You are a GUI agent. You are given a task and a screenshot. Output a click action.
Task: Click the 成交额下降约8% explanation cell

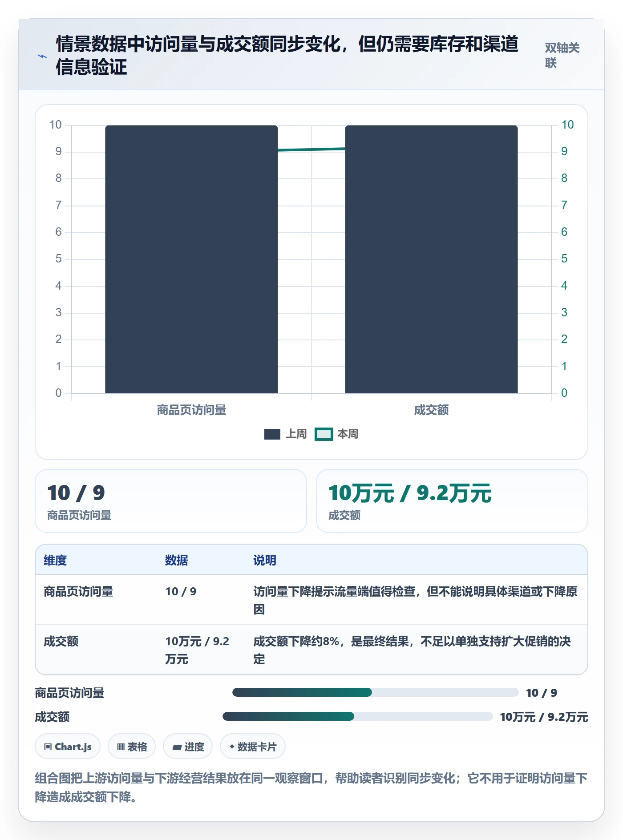point(412,650)
